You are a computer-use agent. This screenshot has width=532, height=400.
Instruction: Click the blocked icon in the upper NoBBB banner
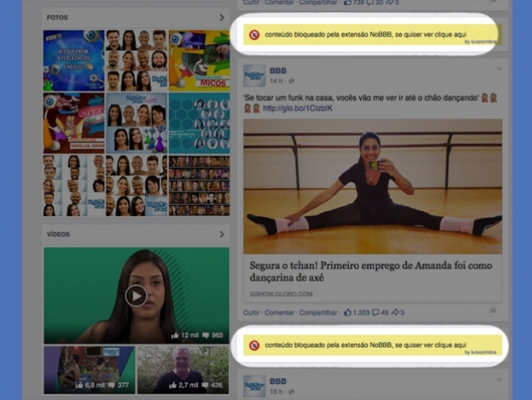[254, 35]
